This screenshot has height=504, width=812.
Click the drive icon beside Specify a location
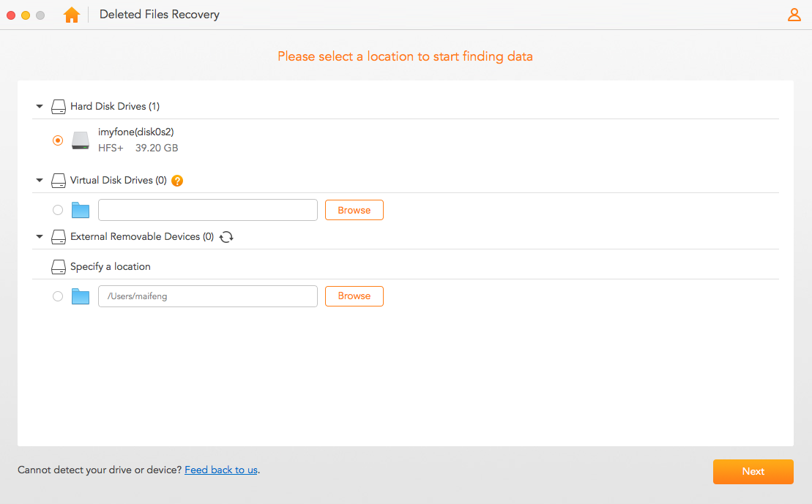pos(58,266)
